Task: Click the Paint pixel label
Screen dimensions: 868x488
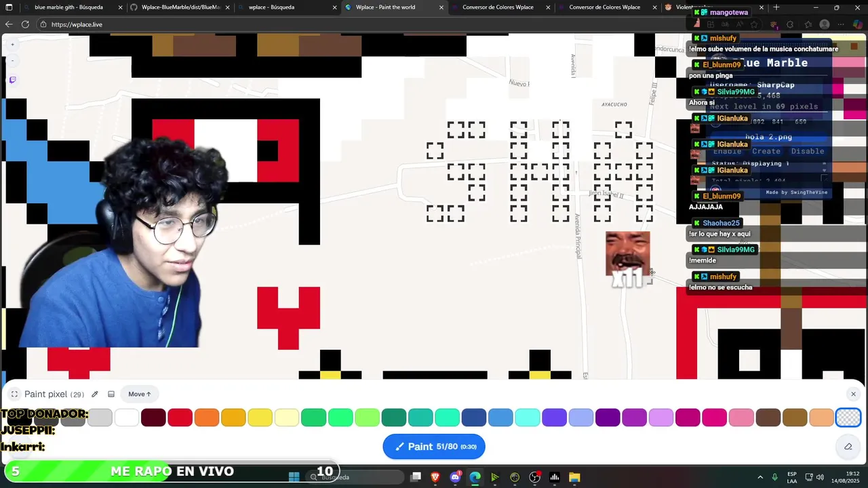Action: 45,394
